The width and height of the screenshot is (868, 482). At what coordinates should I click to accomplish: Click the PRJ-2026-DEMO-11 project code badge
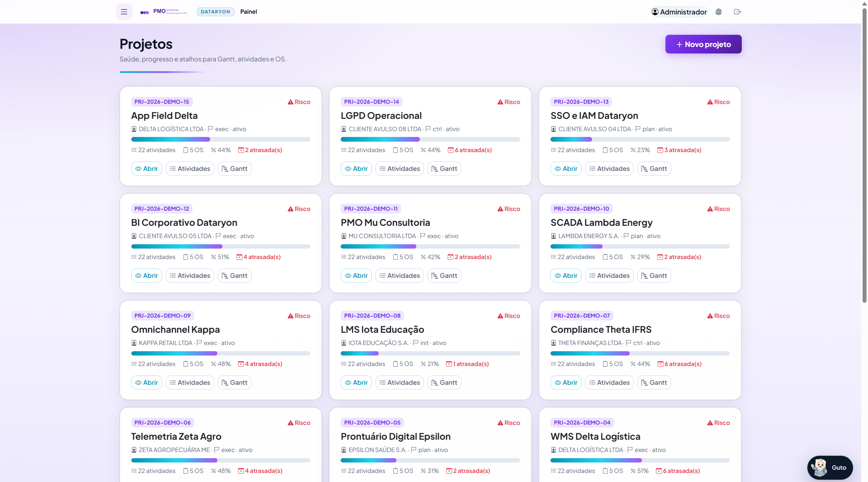(371, 209)
